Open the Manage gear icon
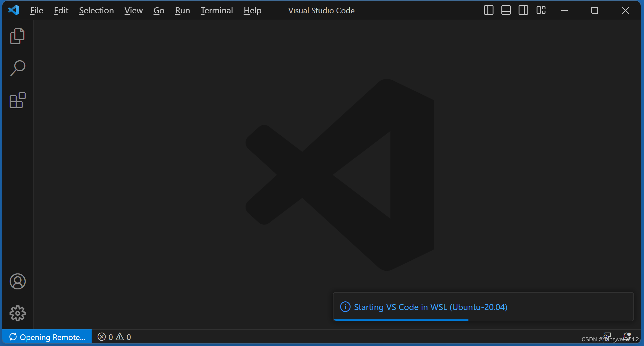Viewport: 644px width, 346px height. (x=17, y=313)
